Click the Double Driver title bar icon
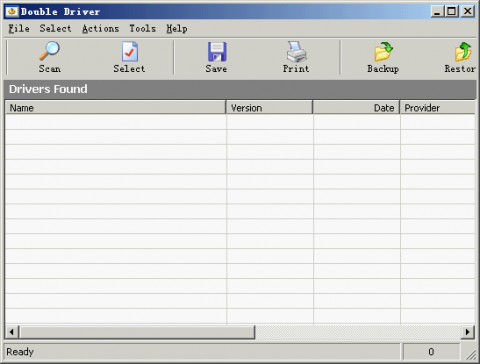 pyautogui.click(x=12, y=11)
